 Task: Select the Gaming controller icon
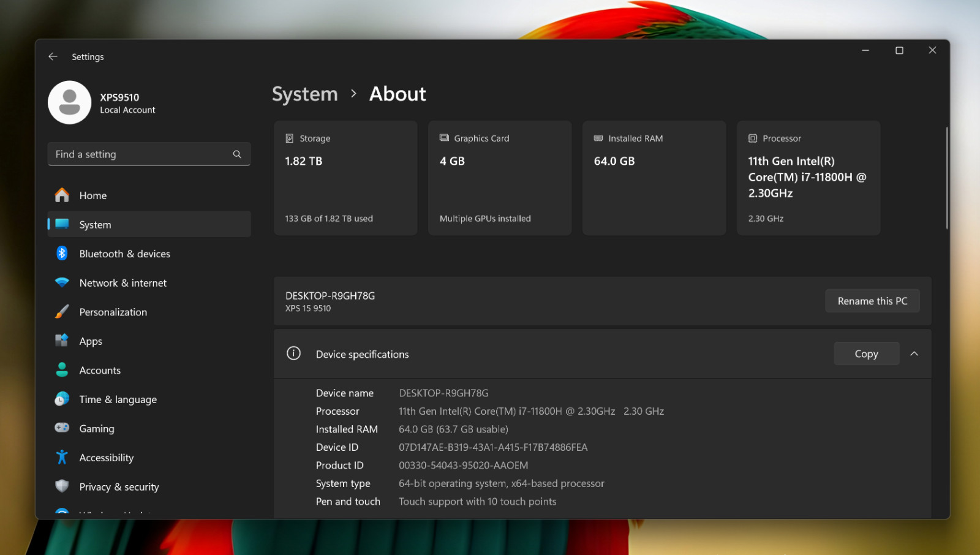[x=62, y=428]
